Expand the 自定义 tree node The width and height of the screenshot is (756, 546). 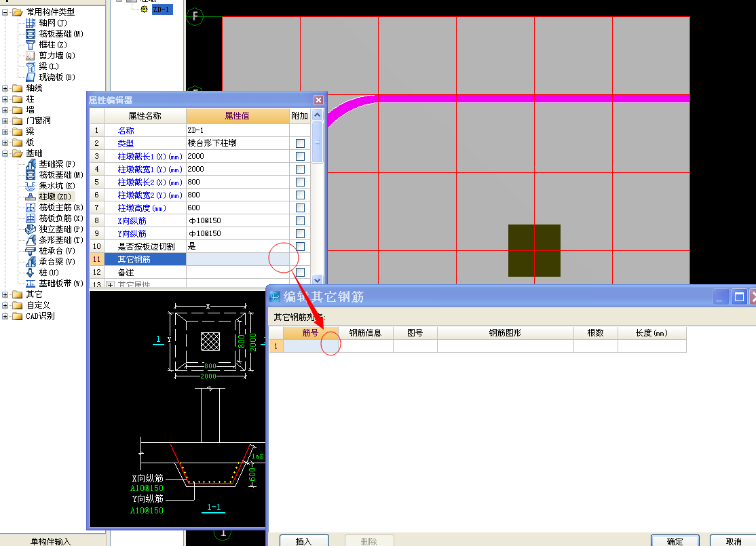click(5, 305)
